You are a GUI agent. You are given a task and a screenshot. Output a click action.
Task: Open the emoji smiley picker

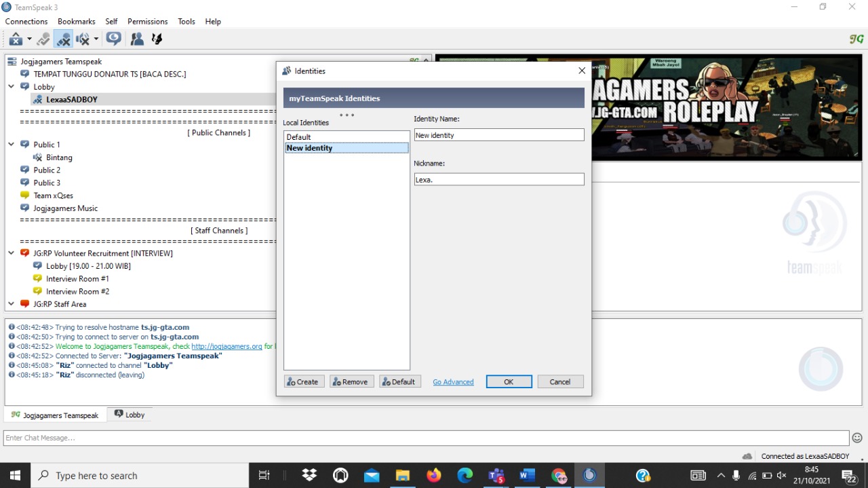tap(857, 438)
